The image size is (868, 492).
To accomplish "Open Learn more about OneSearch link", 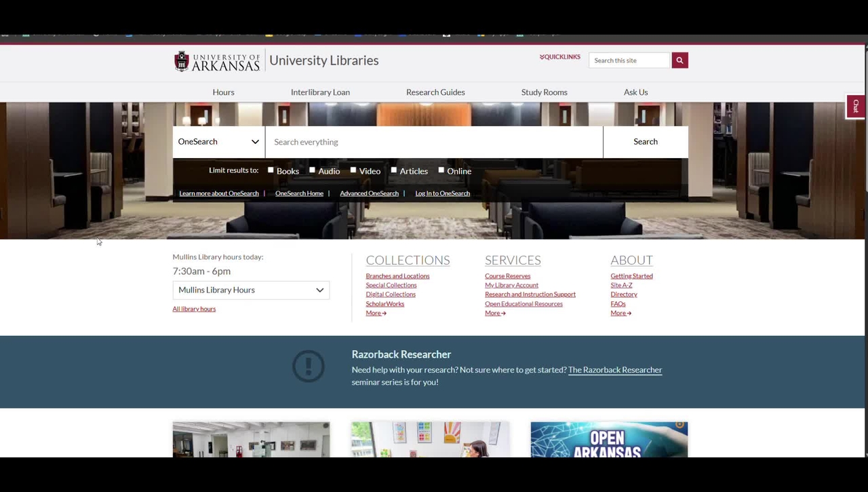I will (x=219, y=193).
